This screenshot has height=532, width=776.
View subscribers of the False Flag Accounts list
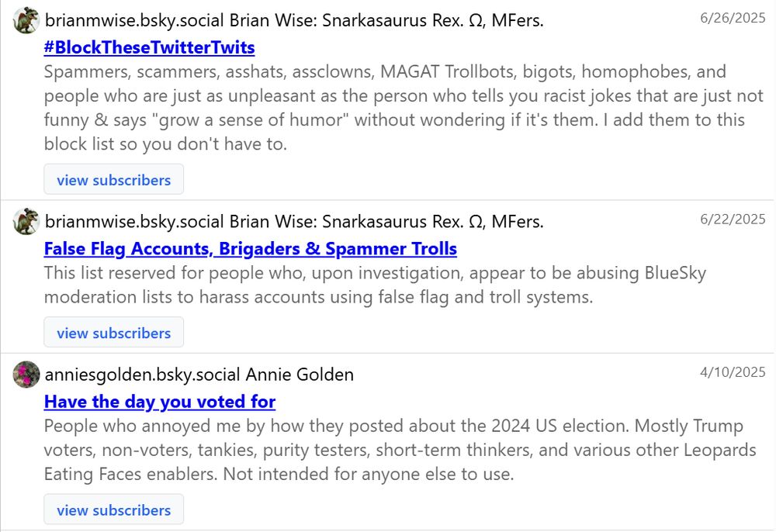tap(113, 333)
